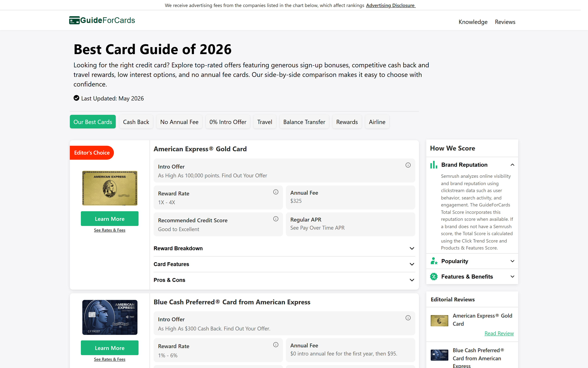This screenshot has width=588, height=368.
Task: Select the 0% Intro Offer tab
Action: pos(228,122)
